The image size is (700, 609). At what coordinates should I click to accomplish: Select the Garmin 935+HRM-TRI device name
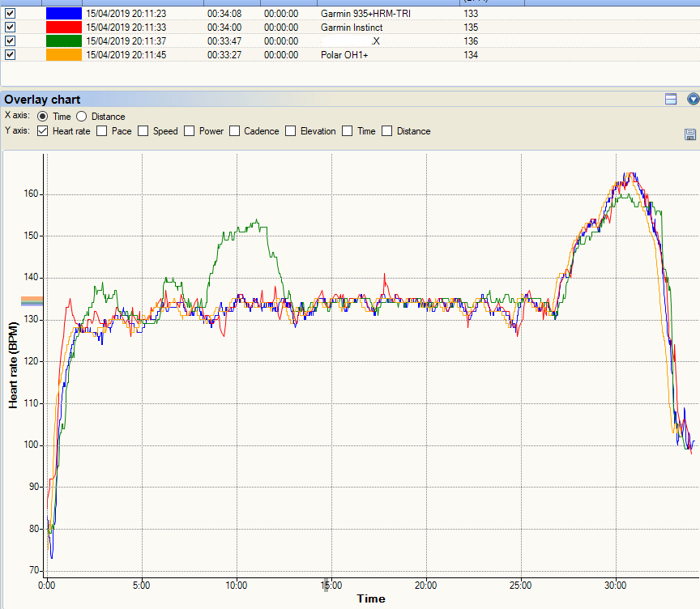point(365,14)
